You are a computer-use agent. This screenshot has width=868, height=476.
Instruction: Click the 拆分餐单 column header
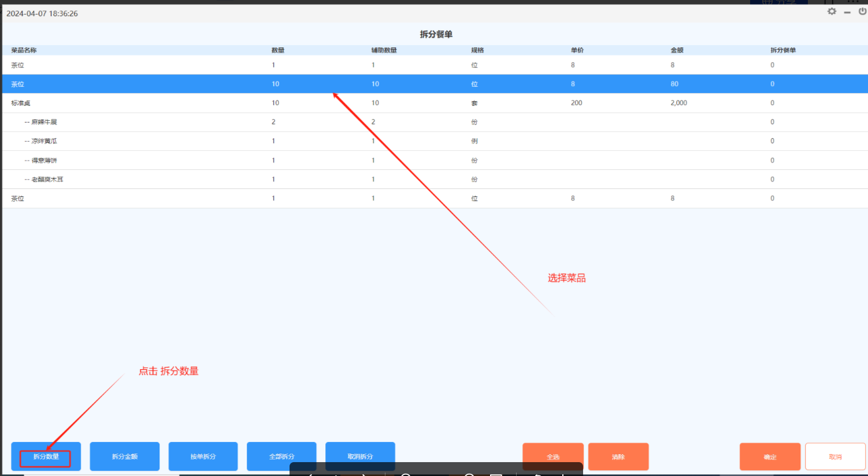click(x=783, y=50)
